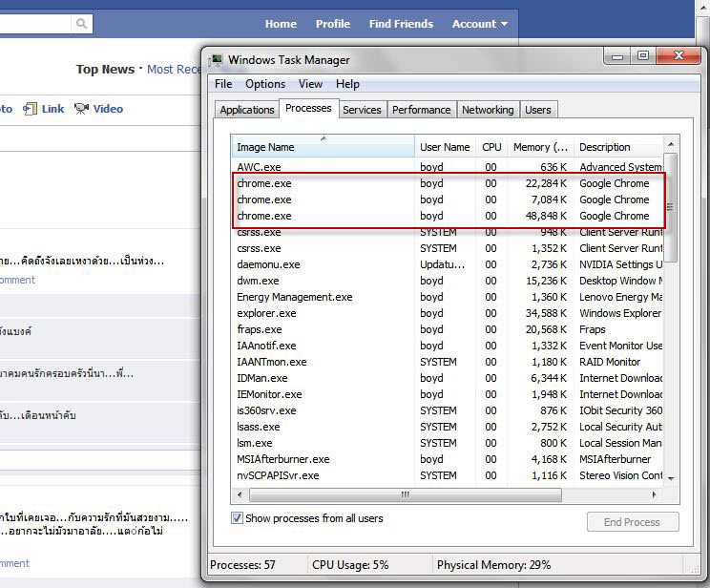Sort by Description column header

pyautogui.click(x=618, y=147)
